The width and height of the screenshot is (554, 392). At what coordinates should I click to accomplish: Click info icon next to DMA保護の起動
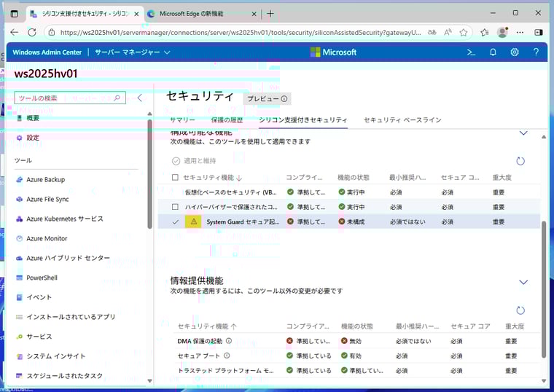click(x=229, y=341)
